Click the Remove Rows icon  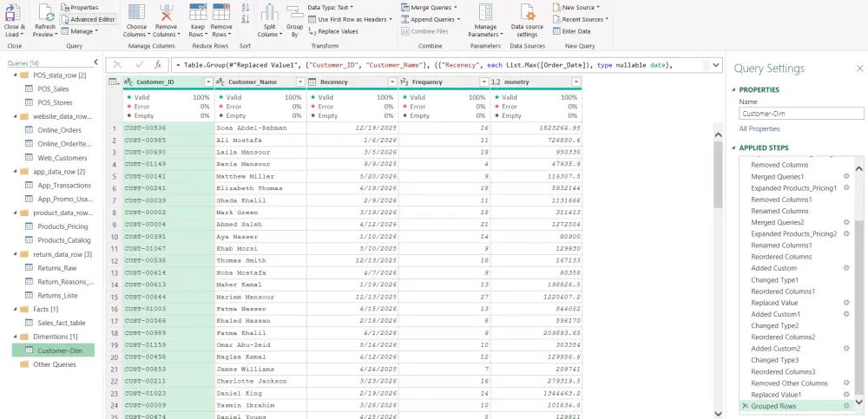click(x=221, y=12)
